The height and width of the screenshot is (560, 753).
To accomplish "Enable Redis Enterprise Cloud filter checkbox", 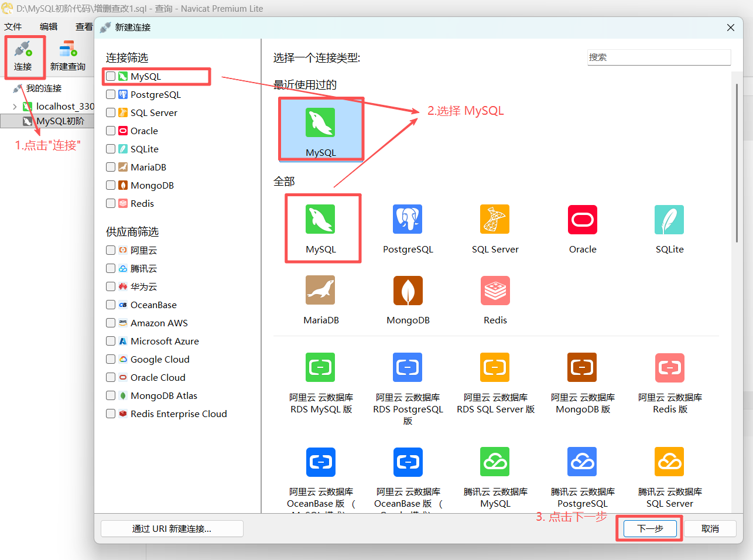I will [111, 414].
